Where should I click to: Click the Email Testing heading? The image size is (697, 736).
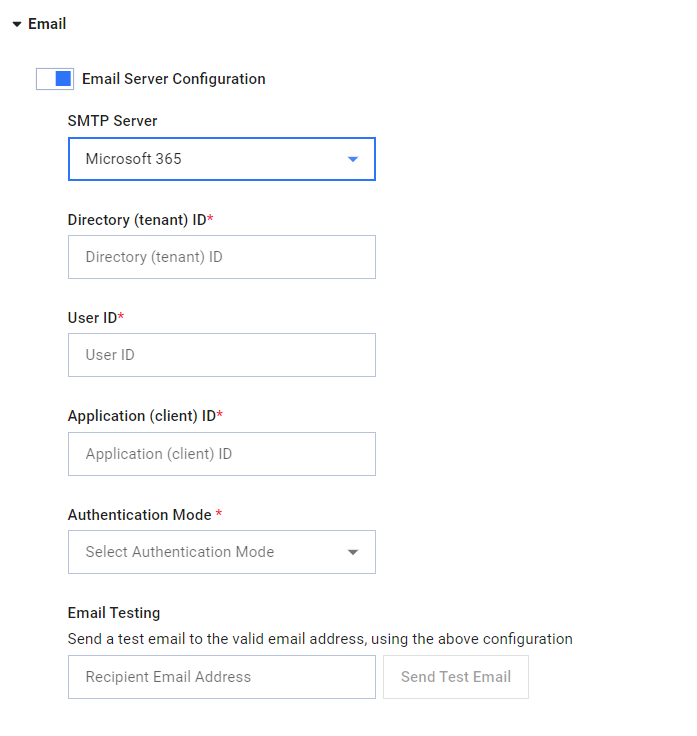tap(114, 613)
